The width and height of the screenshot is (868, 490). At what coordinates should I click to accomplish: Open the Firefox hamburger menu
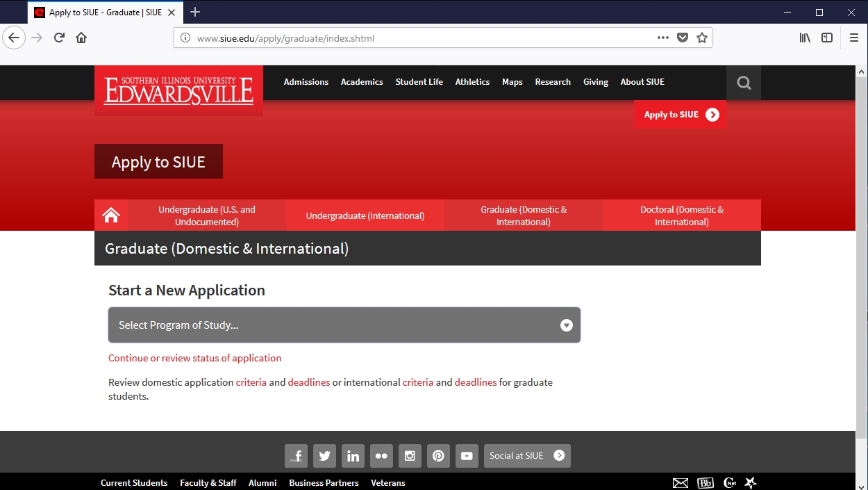click(x=854, y=38)
